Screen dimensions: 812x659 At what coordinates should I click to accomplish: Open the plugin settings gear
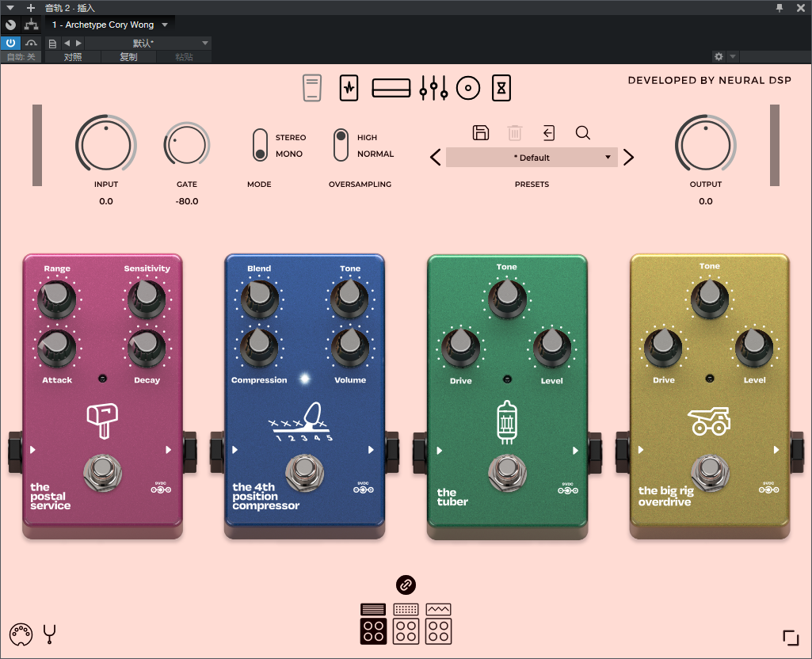coord(719,56)
